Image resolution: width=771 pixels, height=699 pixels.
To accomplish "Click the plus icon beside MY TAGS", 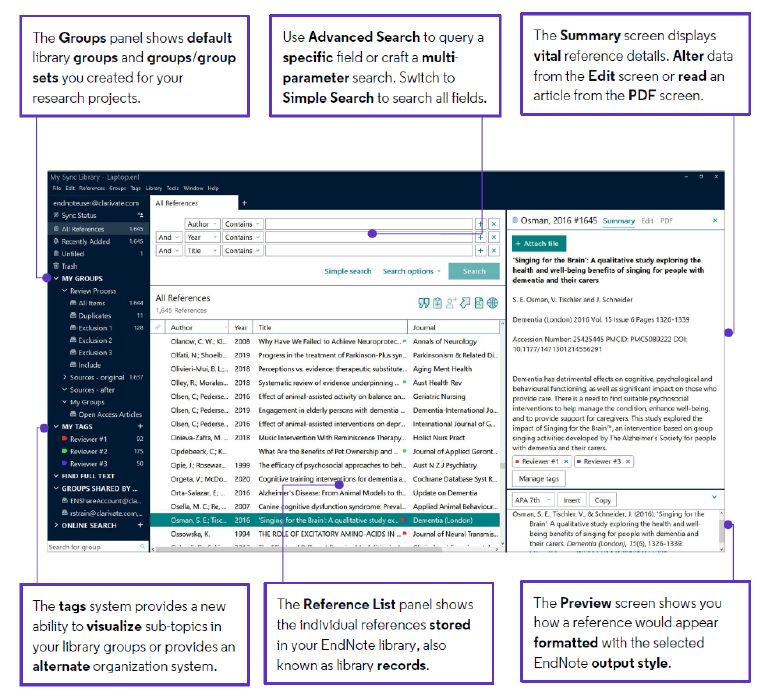I will click(x=142, y=427).
